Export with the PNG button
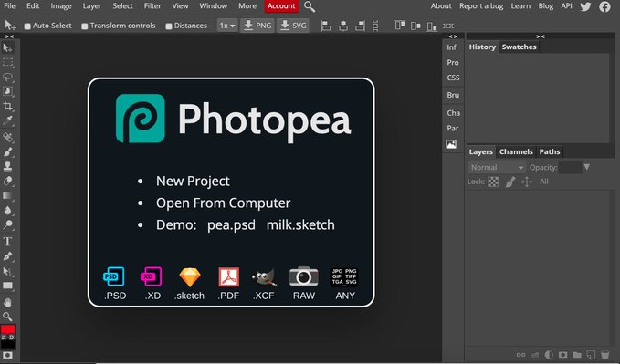The image size is (620, 364). coord(257,26)
